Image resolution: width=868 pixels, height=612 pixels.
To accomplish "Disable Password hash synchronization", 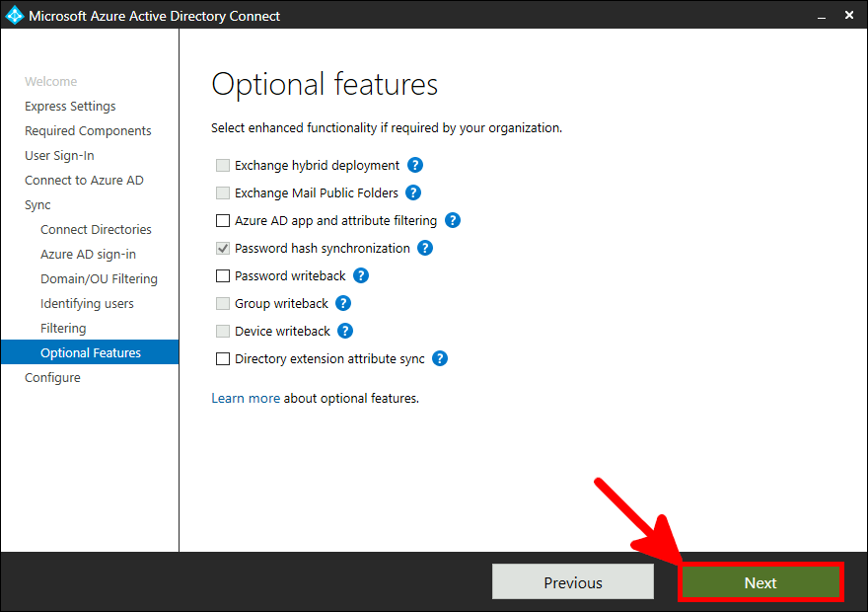I will [x=222, y=248].
